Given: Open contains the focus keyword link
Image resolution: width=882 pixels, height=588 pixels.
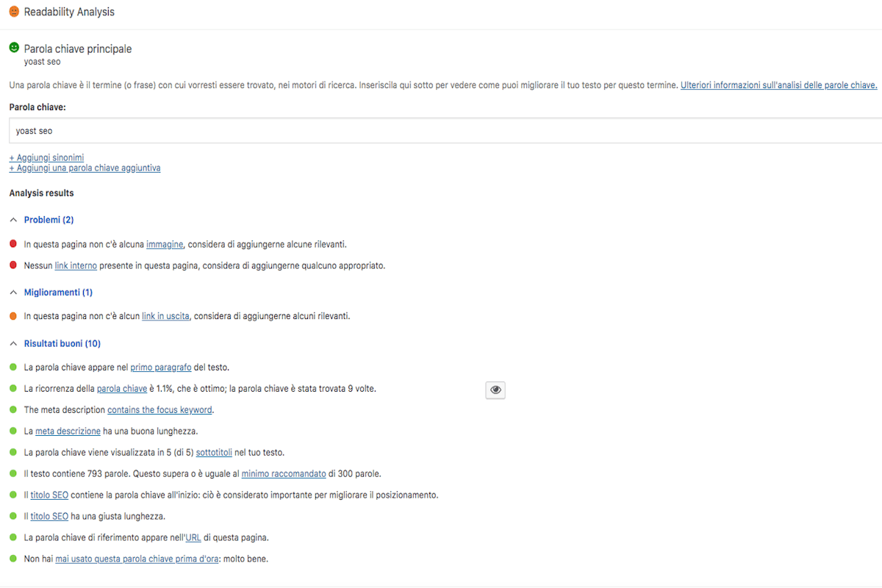Looking at the screenshot, I should (x=160, y=409).
